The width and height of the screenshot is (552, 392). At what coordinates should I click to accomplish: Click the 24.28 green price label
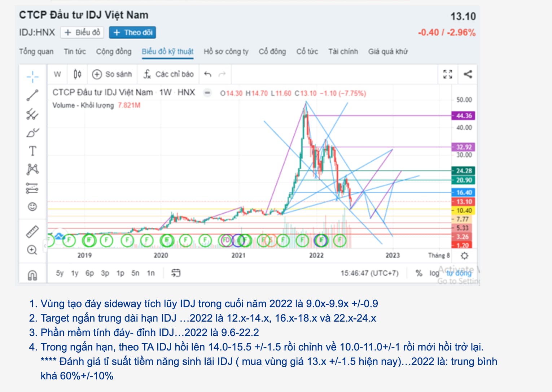coord(464,171)
